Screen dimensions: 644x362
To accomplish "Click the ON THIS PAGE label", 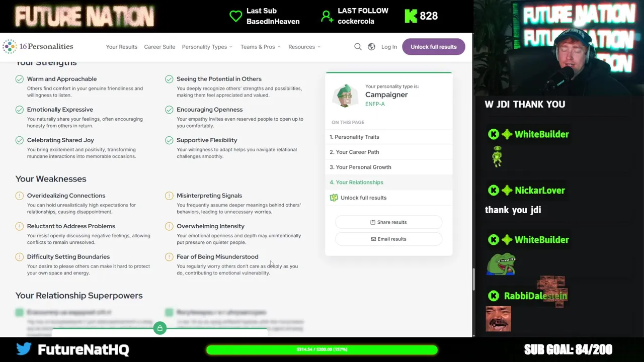I will (348, 122).
